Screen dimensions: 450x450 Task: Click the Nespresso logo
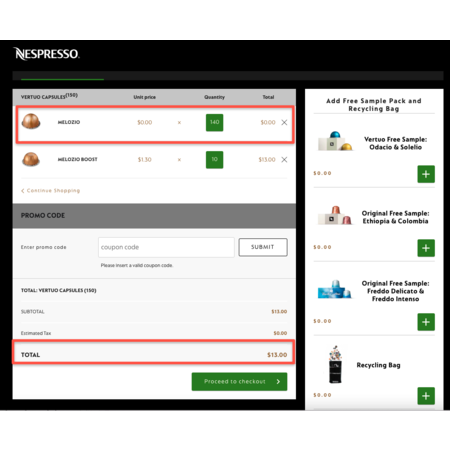tap(46, 54)
